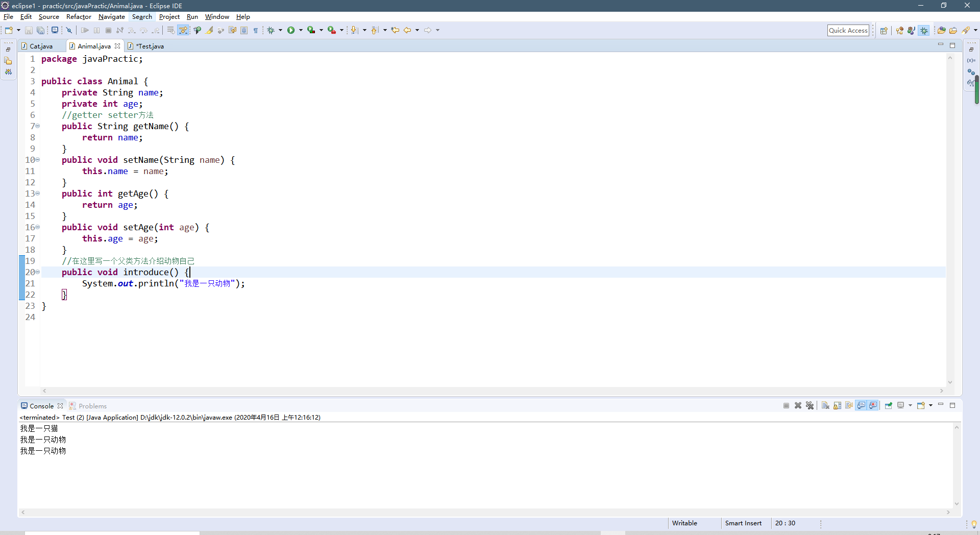This screenshot has width=980, height=535.
Task: Click the Step Over toolbar icon
Action: coord(143,31)
